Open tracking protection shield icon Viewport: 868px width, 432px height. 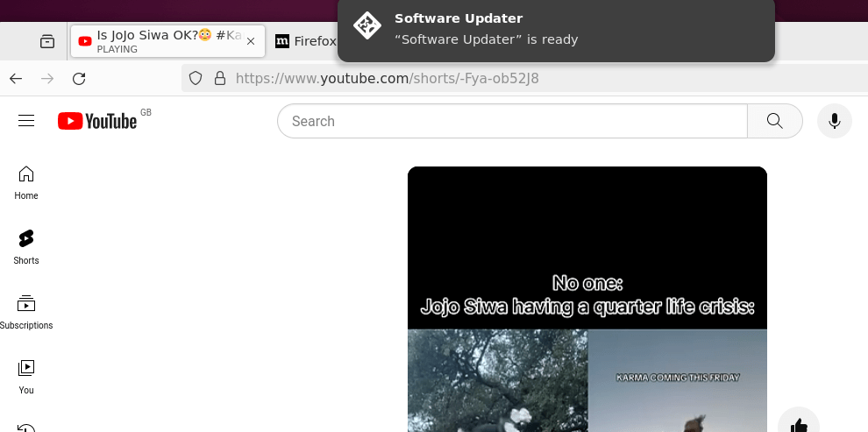196,79
